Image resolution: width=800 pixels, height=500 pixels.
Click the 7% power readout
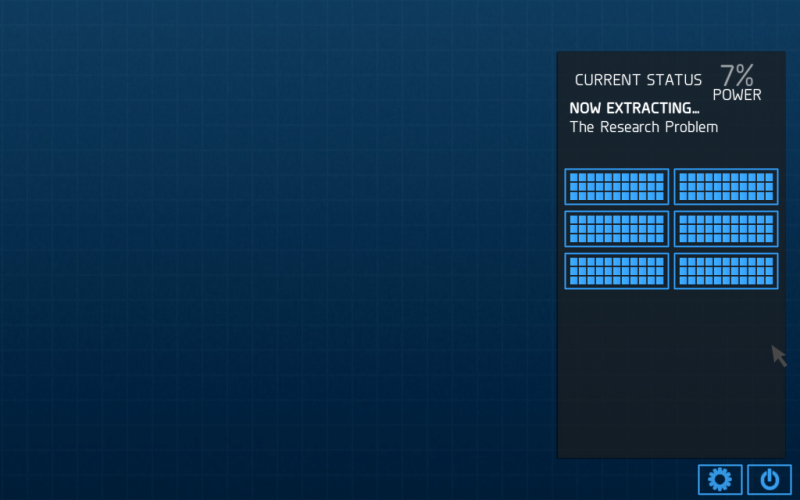point(737,76)
